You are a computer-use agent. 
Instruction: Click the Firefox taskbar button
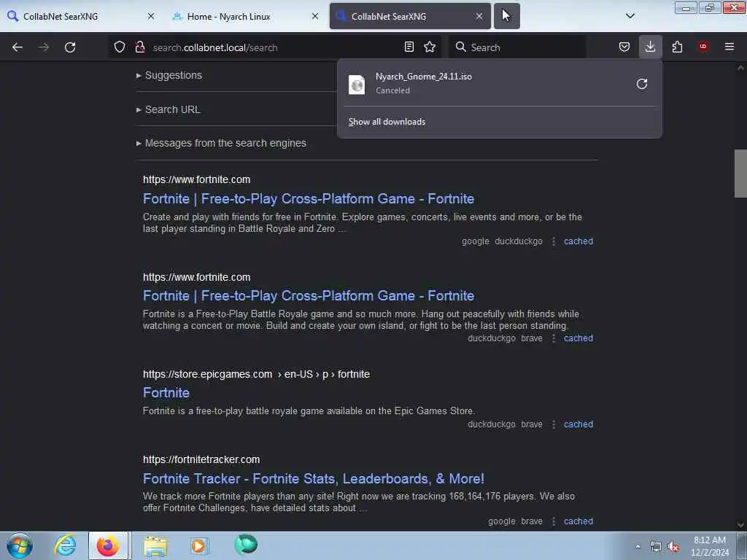coord(108,545)
